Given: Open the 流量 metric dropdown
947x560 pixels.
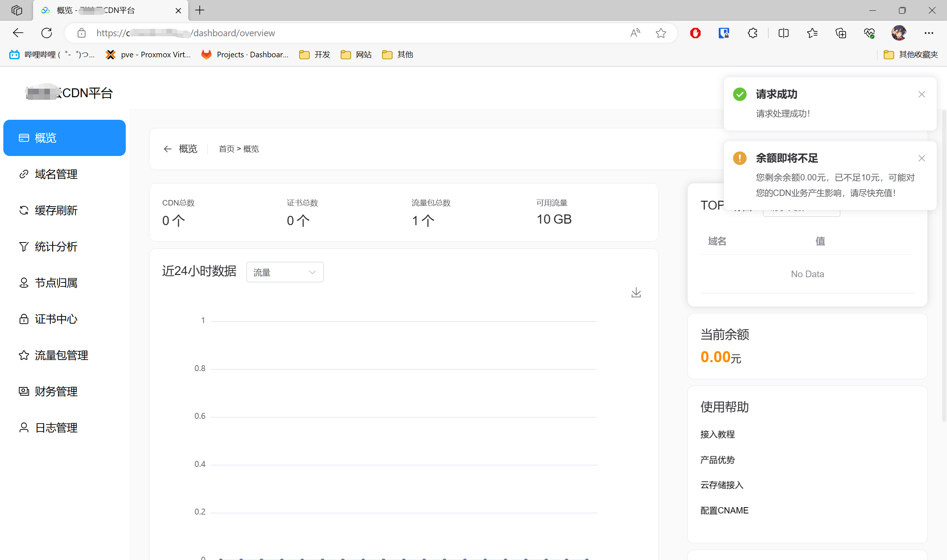Looking at the screenshot, I should [x=285, y=272].
